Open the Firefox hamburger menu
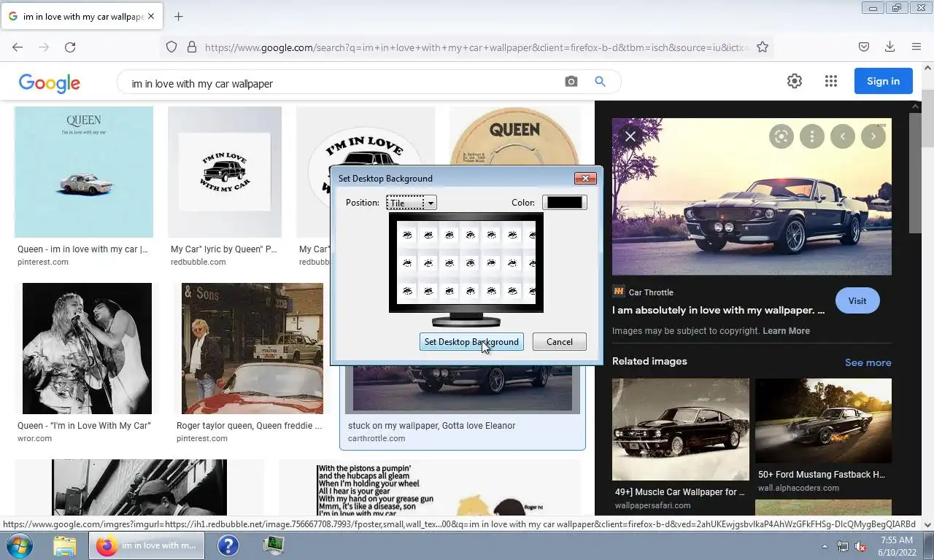The image size is (934, 560). tap(916, 47)
